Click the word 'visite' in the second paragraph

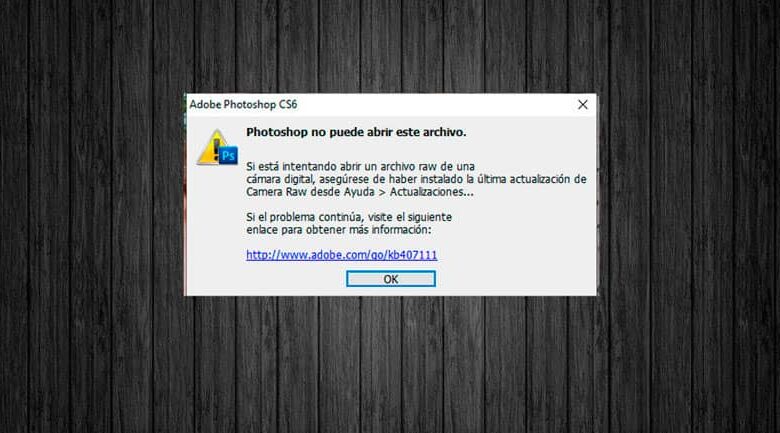(x=381, y=217)
